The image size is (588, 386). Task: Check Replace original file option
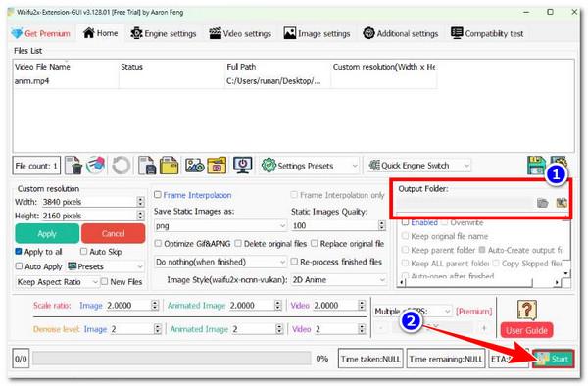tap(315, 244)
